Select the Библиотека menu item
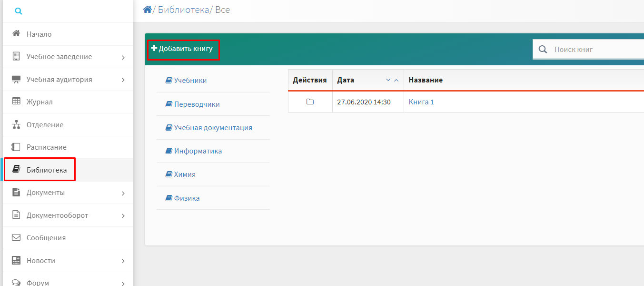 point(68,170)
